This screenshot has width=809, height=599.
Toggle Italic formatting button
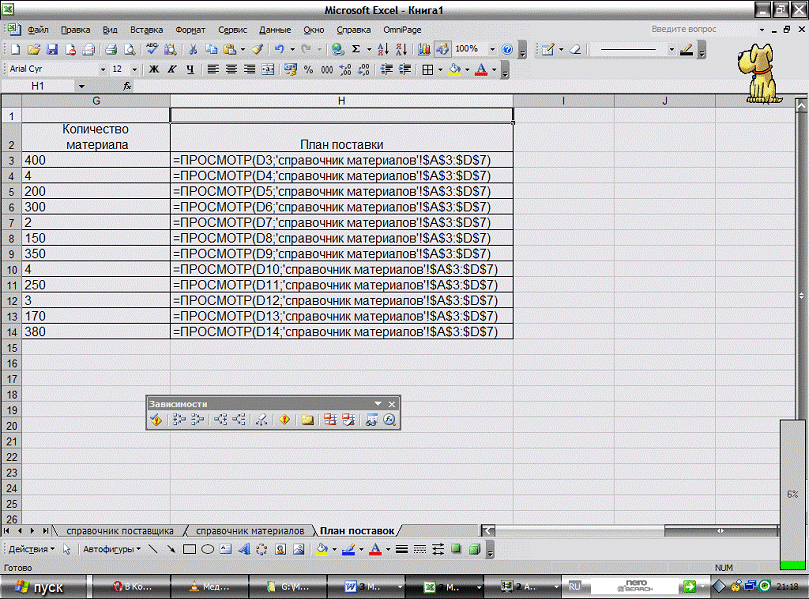click(172, 69)
